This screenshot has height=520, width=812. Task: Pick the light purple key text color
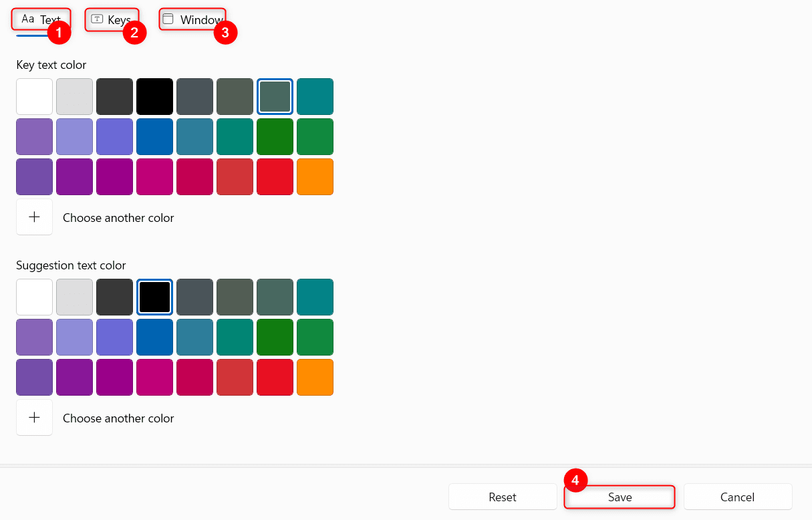pyautogui.click(x=74, y=136)
